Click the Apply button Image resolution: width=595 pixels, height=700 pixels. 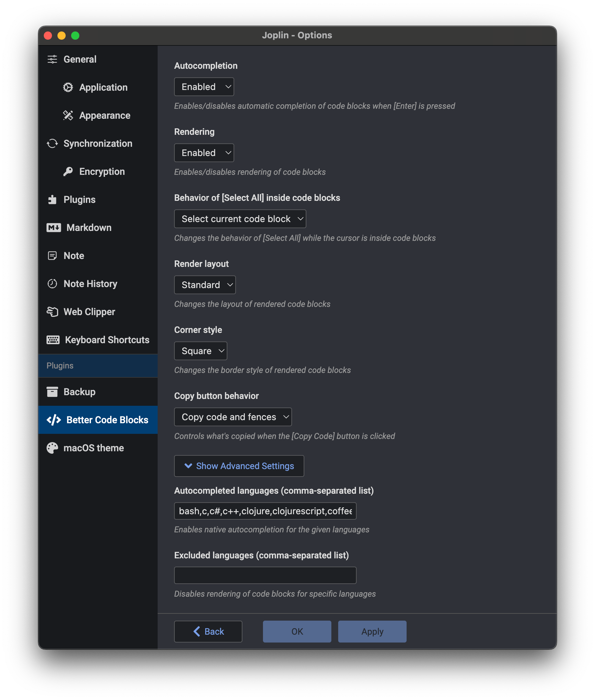(x=372, y=632)
